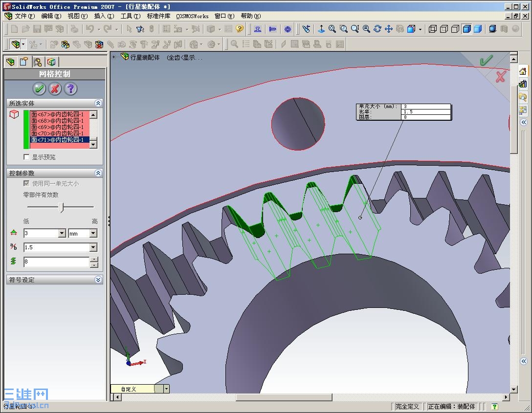Open Standard Views cube icon
This screenshot has height=413, width=532.
pyautogui.click(x=411, y=29)
